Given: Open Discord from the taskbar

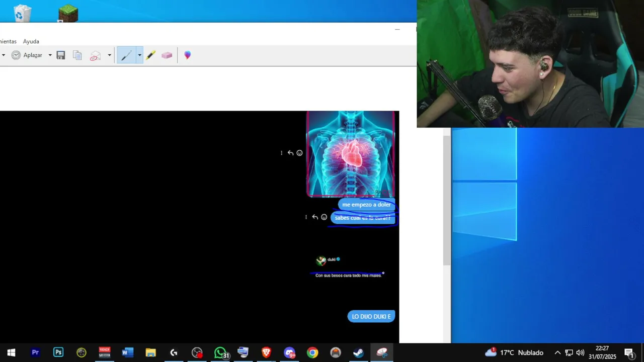Looking at the screenshot, I should tap(289, 352).
